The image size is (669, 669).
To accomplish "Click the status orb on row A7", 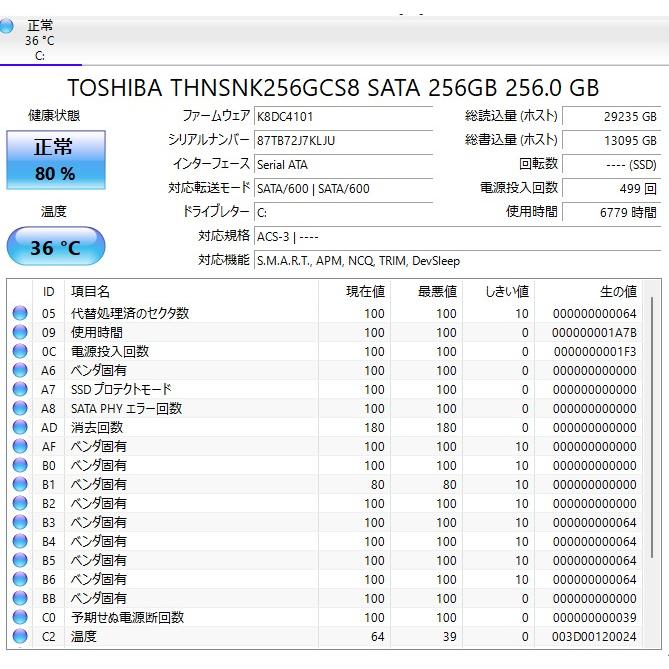I will pos(20,389).
